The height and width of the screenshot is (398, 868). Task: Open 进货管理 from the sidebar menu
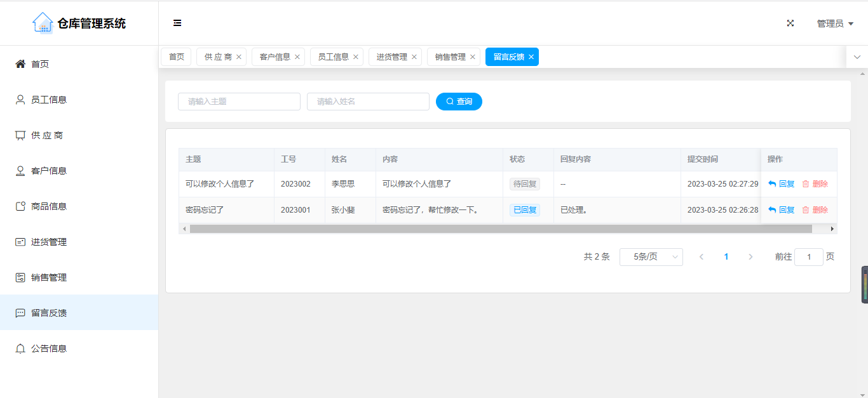pos(48,242)
